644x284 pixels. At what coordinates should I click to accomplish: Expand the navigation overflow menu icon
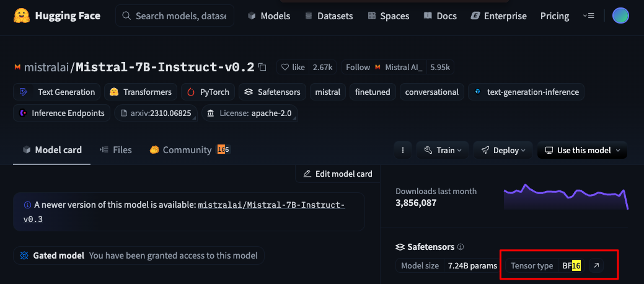point(588,16)
